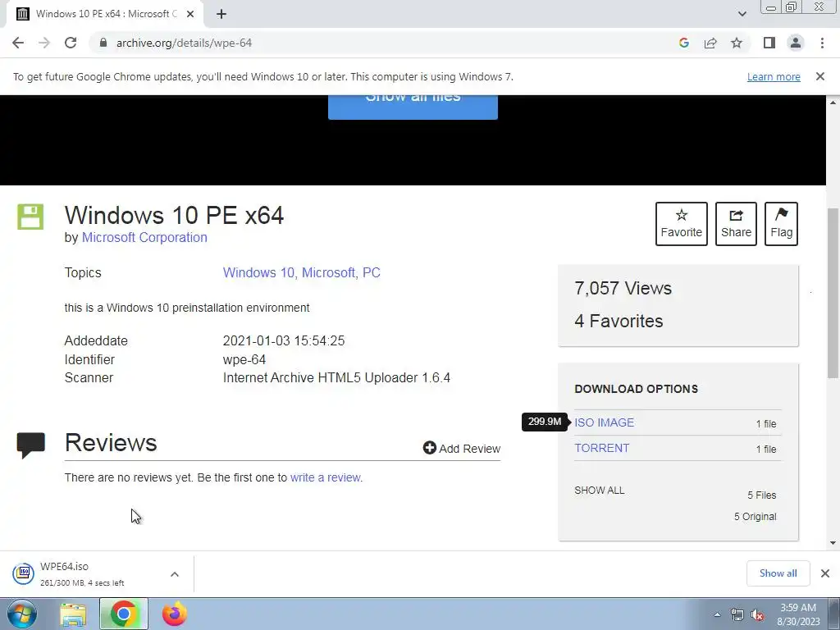Image resolution: width=840 pixels, height=630 pixels.
Task: Go back using the browser back arrow
Action: click(x=18, y=43)
